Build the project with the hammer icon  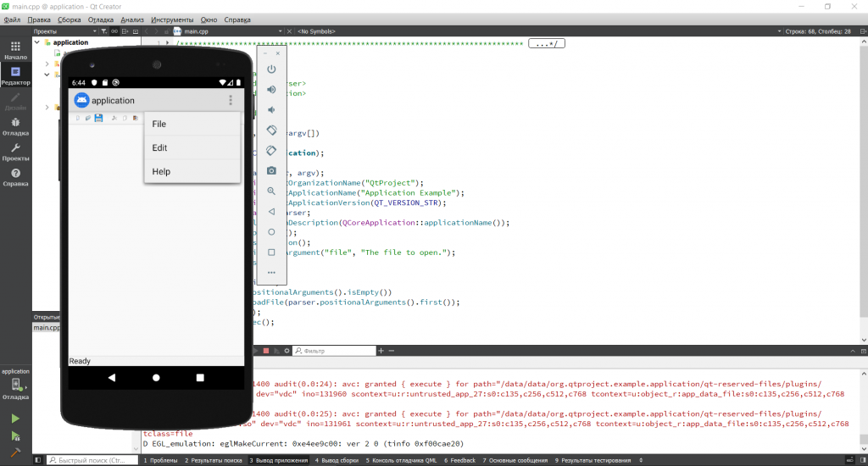point(15,453)
